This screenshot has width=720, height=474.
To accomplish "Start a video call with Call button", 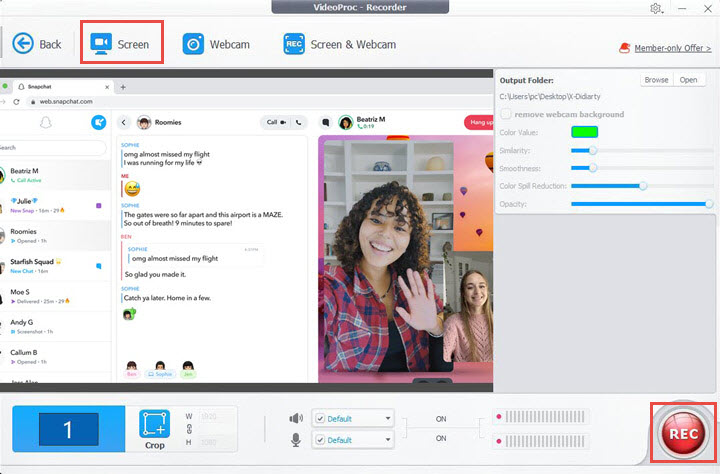I will tap(276, 122).
